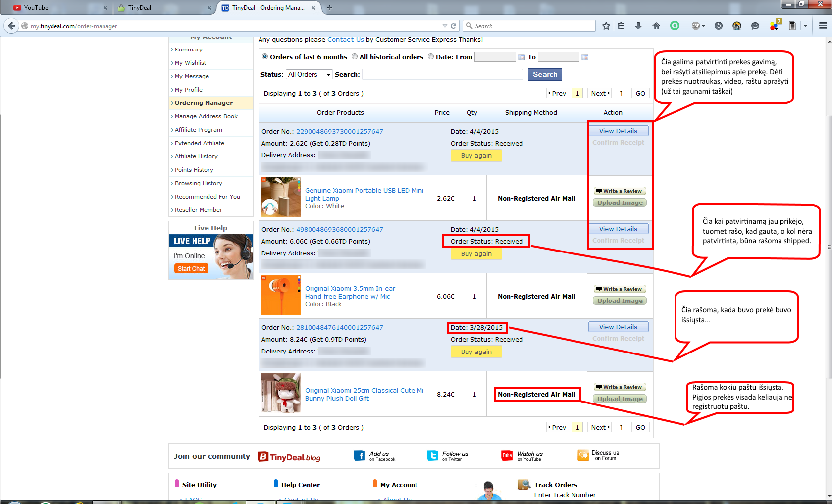Click the Track Orders icon
Screen dimensions: 832x504
pyautogui.click(x=524, y=485)
